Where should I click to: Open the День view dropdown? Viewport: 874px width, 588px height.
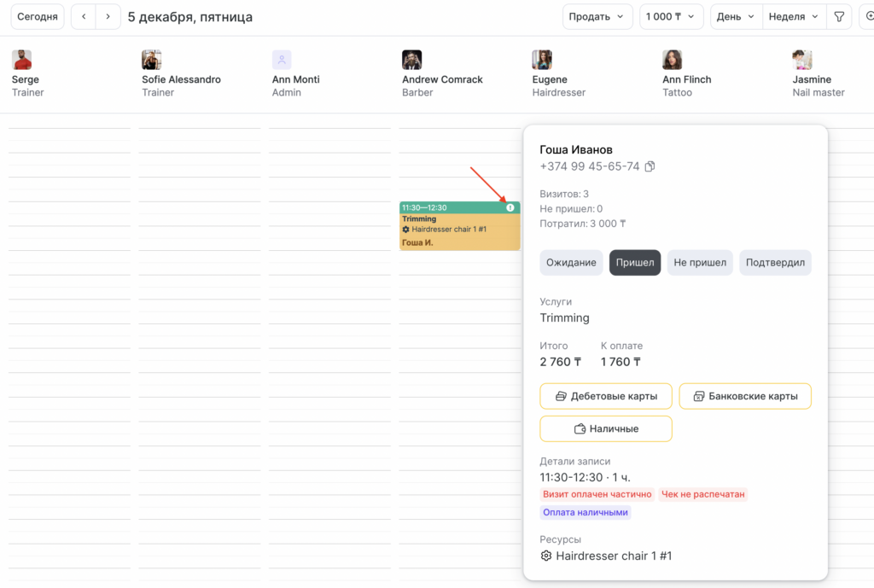(735, 17)
